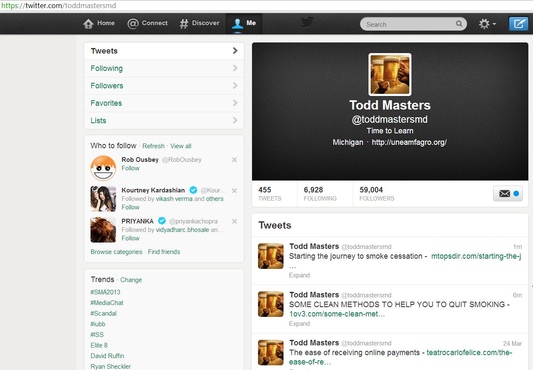
Task: Click the search magnifier icon
Action: pos(459,24)
